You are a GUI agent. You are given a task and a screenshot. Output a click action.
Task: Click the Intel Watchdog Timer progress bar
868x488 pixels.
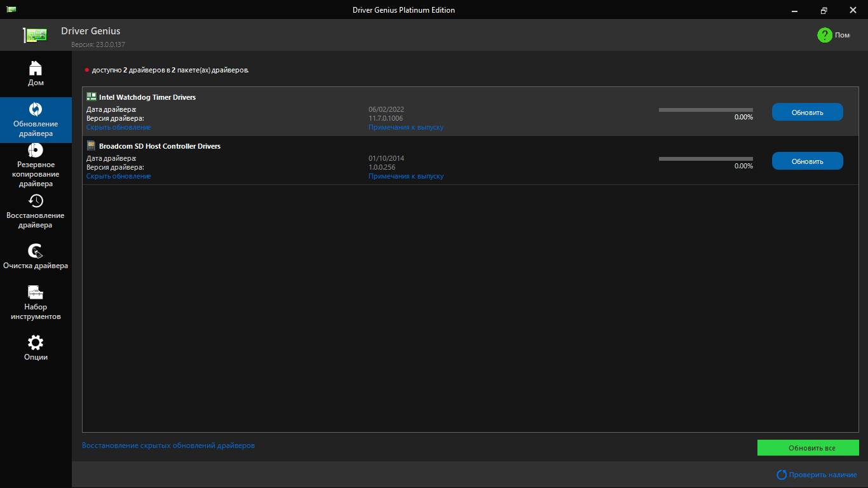706,110
